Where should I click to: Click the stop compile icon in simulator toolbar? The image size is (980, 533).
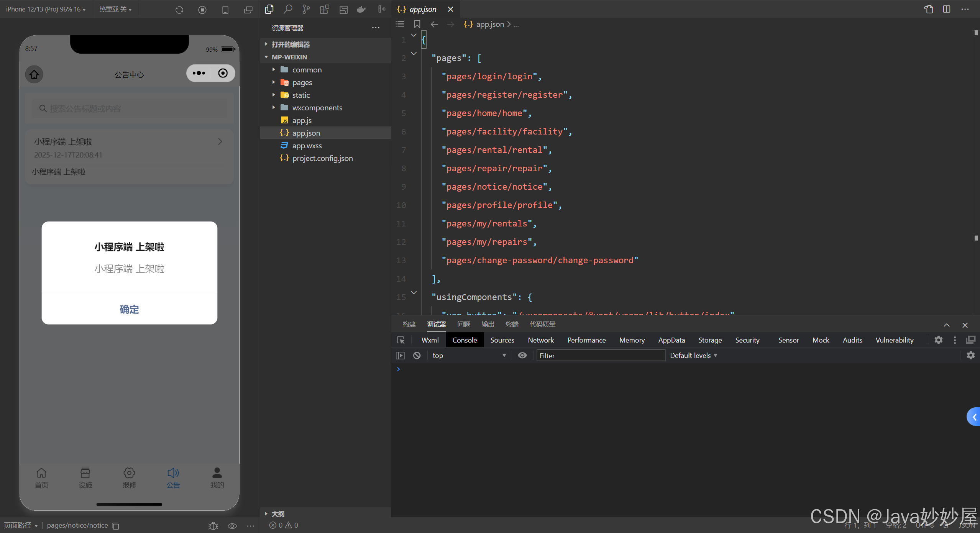[x=202, y=10]
